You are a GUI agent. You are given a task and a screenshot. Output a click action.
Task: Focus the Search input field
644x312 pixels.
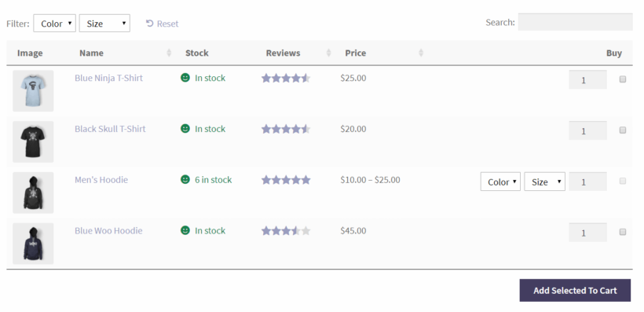click(x=575, y=22)
